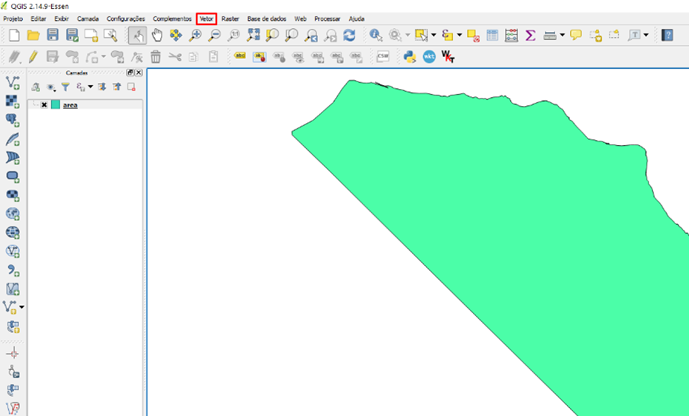
Task: Open the field calculator
Action: click(511, 35)
